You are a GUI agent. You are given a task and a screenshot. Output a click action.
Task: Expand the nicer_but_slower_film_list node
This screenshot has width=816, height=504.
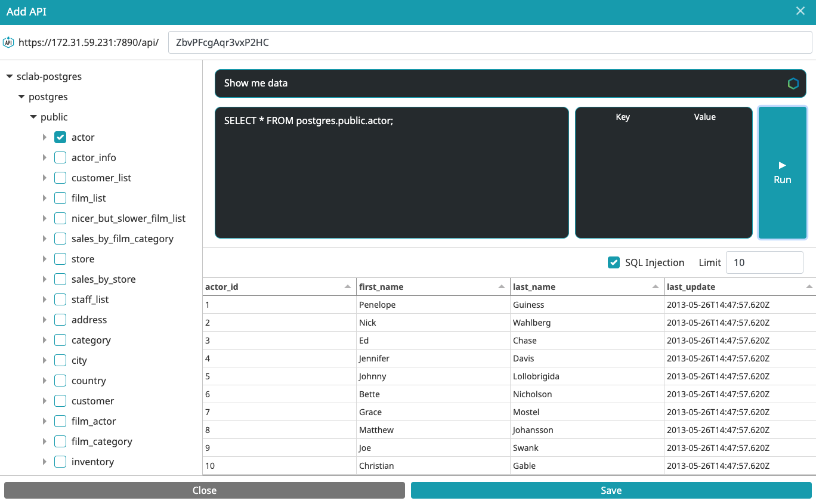click(45, 218)
